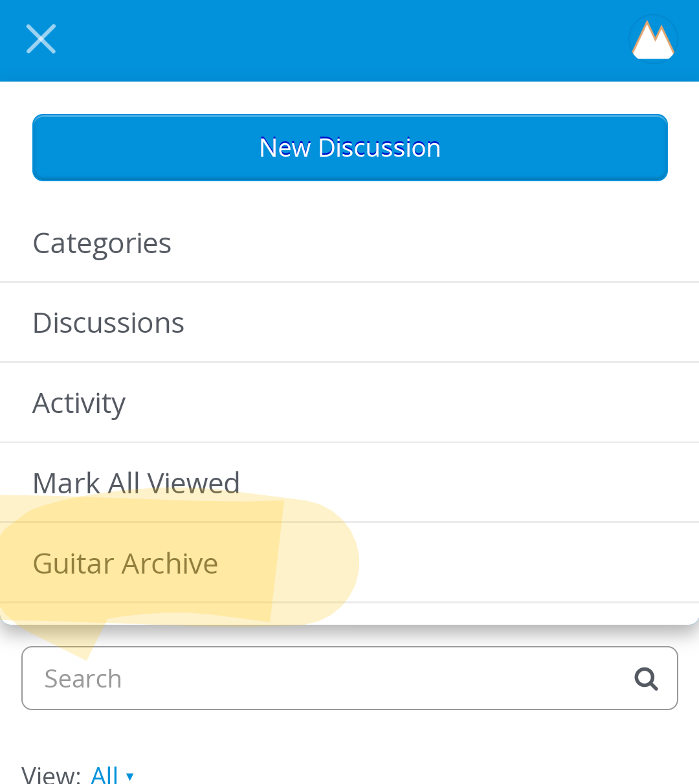Open the dropdown triangle beside All
The image size is (699, 784).
130,776
